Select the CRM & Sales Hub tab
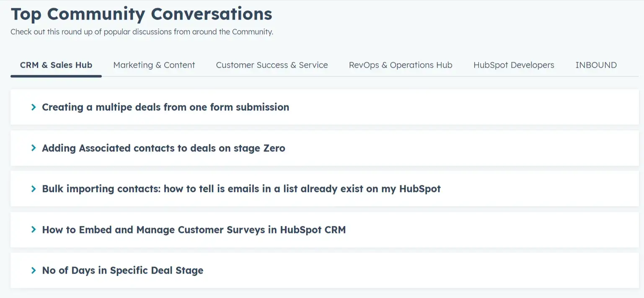644x298 pixels. pyautogui.click(x=56, y=65)
